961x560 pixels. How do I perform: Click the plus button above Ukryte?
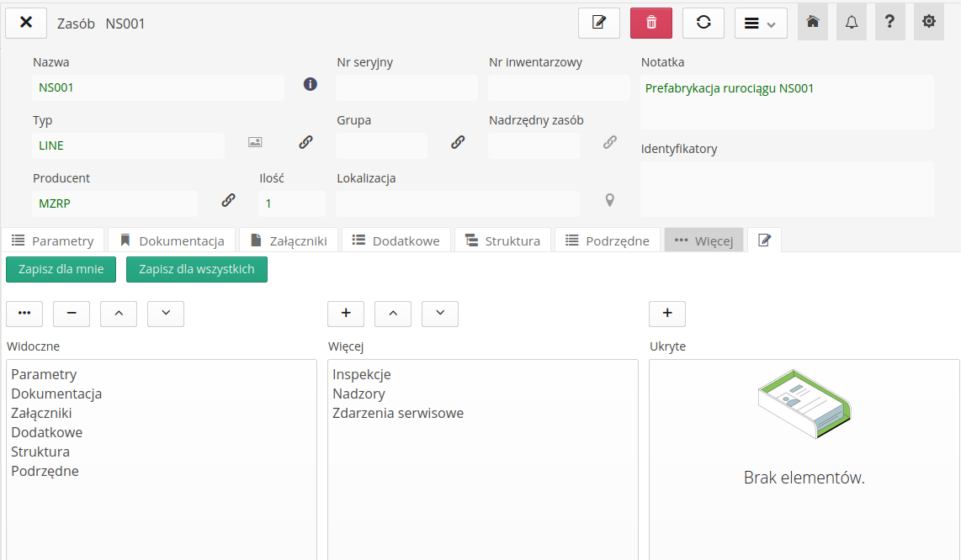[667, 313]
